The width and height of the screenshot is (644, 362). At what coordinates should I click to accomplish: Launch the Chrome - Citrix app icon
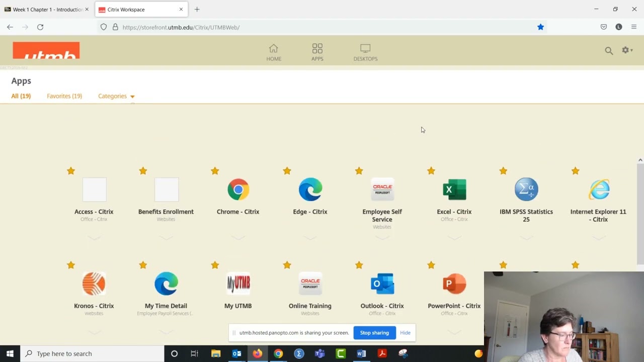238,190
